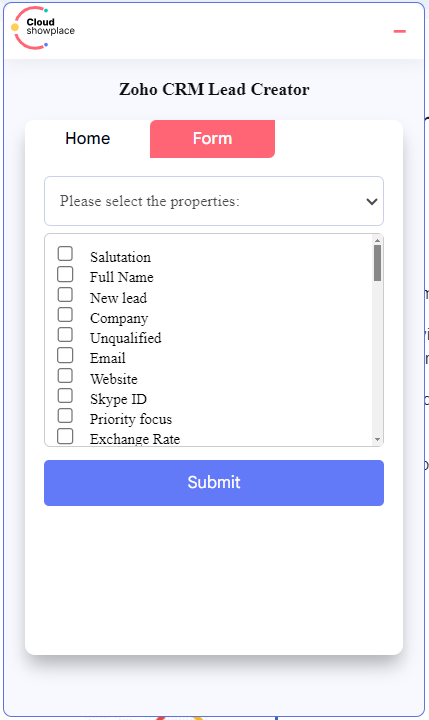
Task: Select the Company checkbox
Action: coord(65,315)
